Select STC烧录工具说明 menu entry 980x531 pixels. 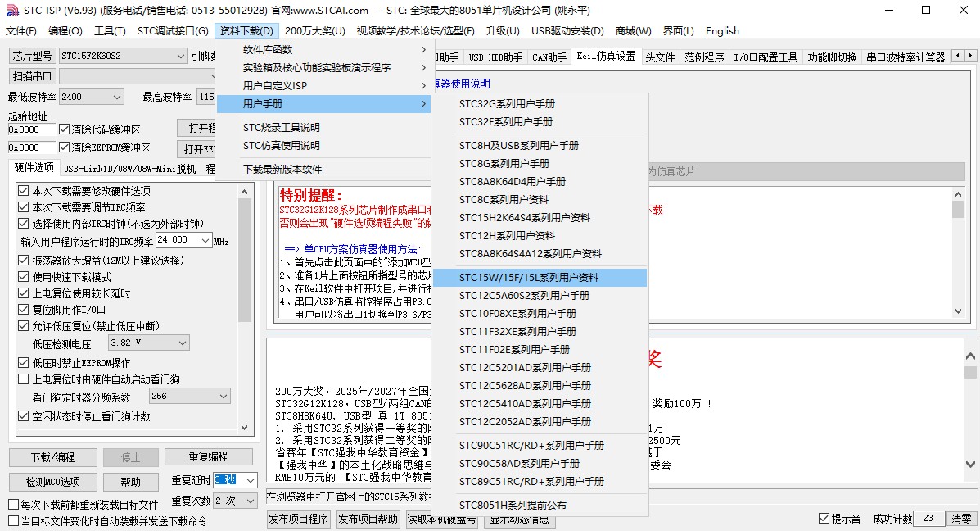tap(323, 128)
